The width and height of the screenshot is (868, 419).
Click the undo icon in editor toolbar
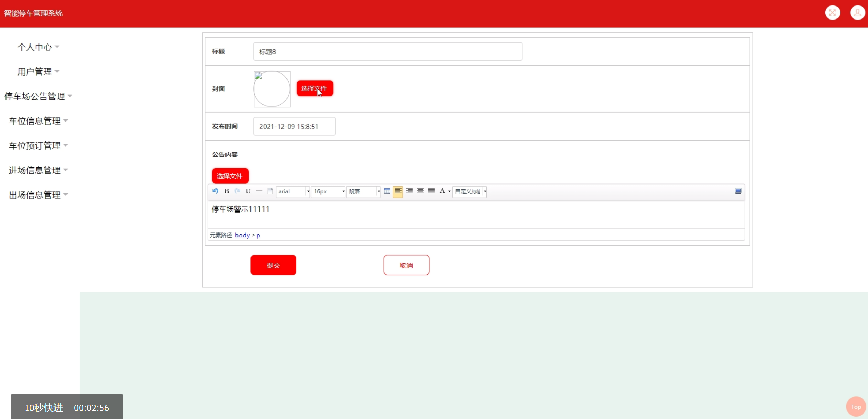coord(215,191)
